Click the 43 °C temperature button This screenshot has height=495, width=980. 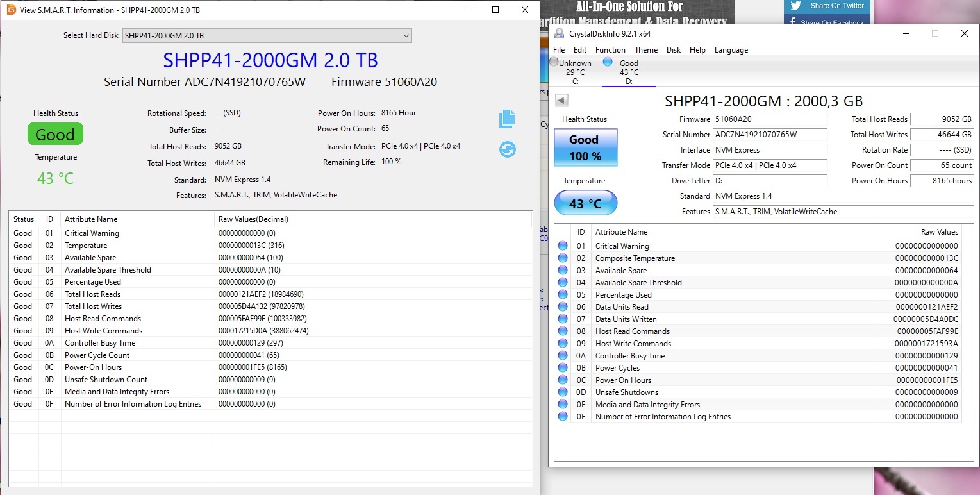coord(585,203)
